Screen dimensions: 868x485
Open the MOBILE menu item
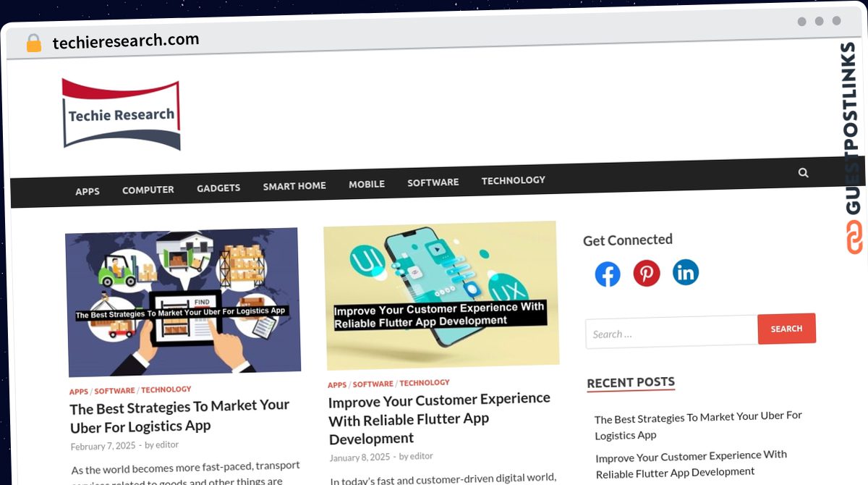pos(367,184)
